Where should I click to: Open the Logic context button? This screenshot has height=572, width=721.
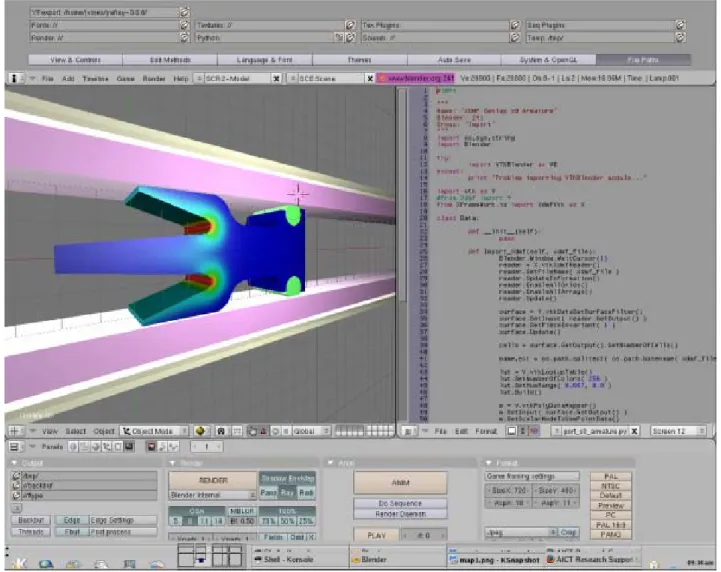pos(73,446)
